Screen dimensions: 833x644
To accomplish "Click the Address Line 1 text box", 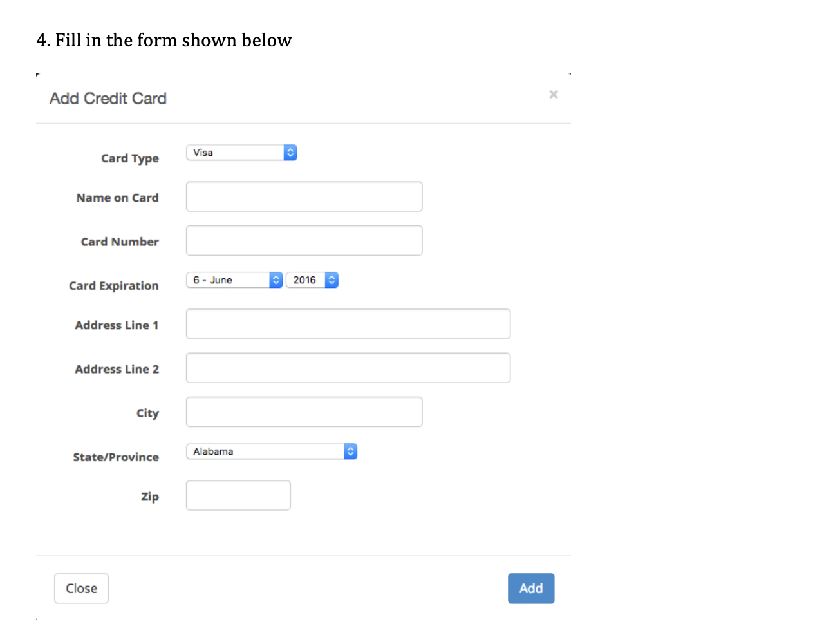I will (348, 324).
